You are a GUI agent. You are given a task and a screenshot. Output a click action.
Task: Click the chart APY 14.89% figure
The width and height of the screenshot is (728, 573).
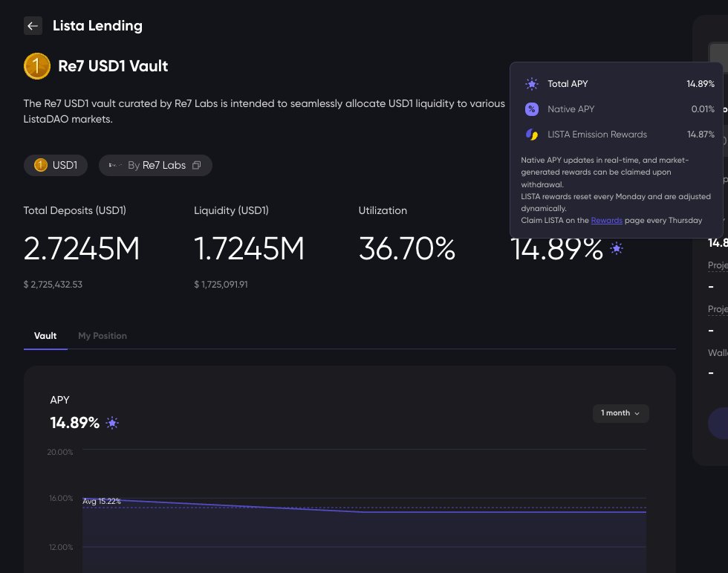[x=75, y=423]
